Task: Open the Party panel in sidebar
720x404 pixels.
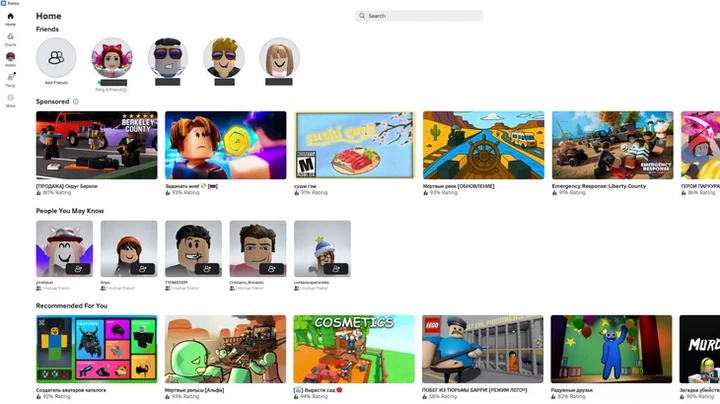Action: pyautogui.click(x=10, y=80)
